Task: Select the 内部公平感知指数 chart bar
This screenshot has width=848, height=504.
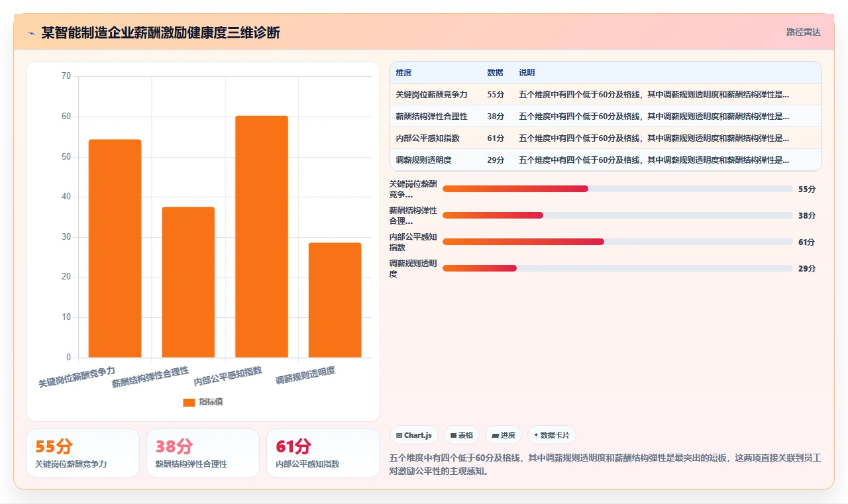Action: 262,236
